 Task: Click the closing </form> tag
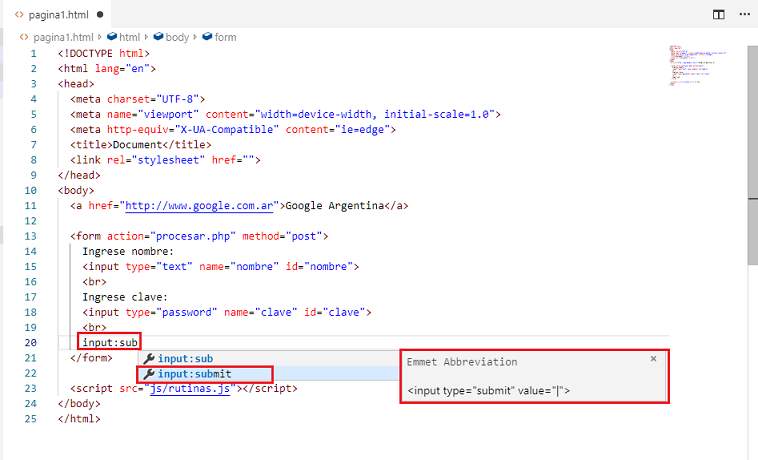[91, 358]
